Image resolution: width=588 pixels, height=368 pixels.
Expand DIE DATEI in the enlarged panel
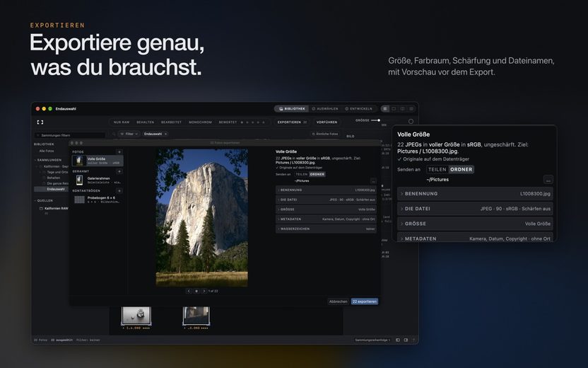[475, 209]
